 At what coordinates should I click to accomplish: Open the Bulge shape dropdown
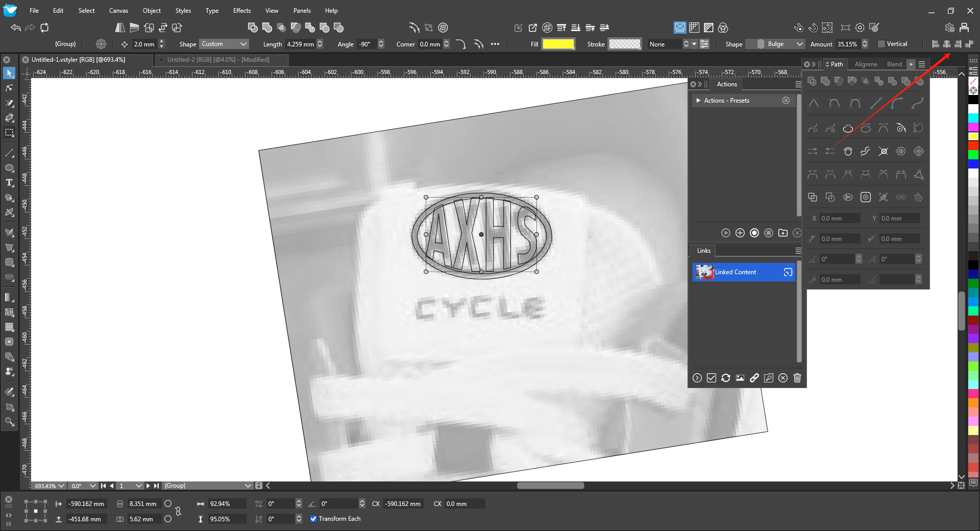780,44
